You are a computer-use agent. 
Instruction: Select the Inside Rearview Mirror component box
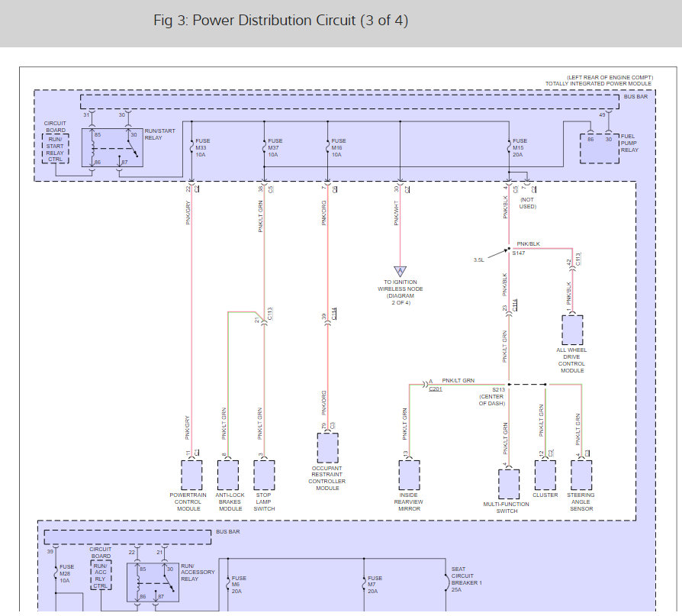pyautogui.click(x=410, y=475)
